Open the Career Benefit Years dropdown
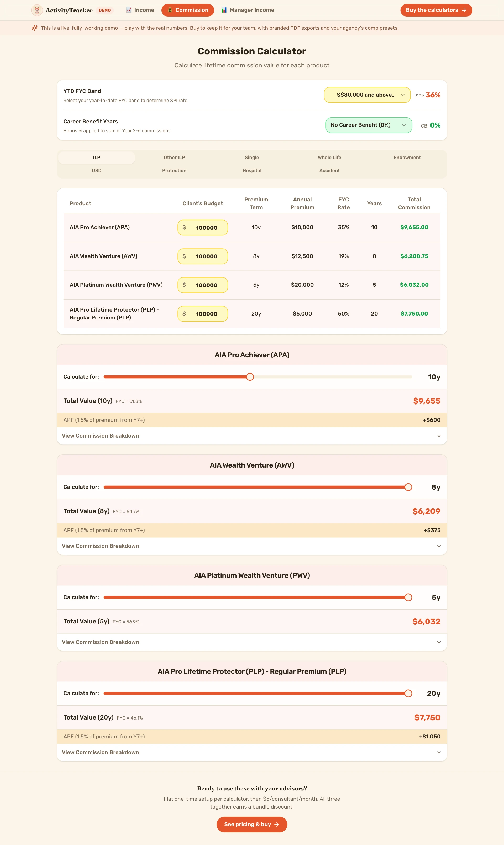This screenshot has height=845, width=504. [x=369, y=125]
